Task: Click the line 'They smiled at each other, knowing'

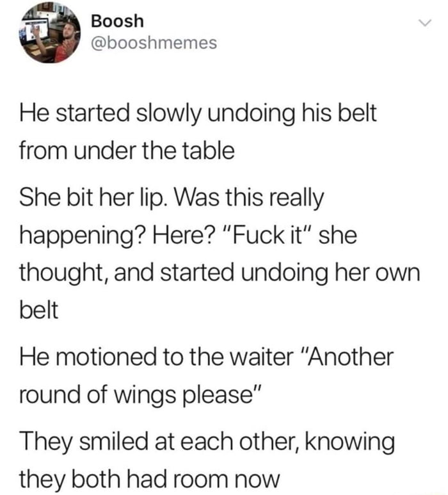Action: (x=207, y=442)
